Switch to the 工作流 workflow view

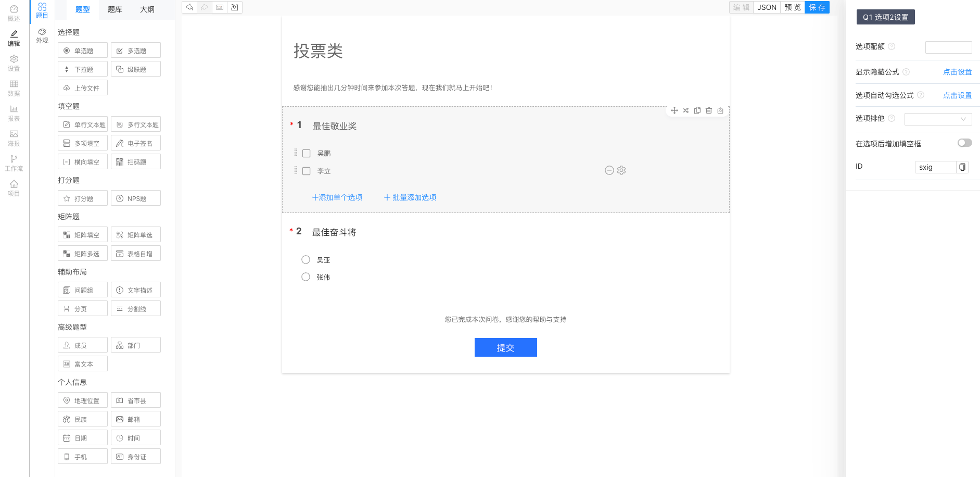coord(14,163)
